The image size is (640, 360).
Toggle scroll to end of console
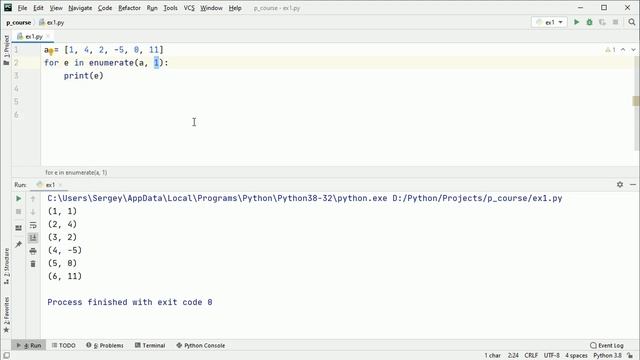pos(33,238)
